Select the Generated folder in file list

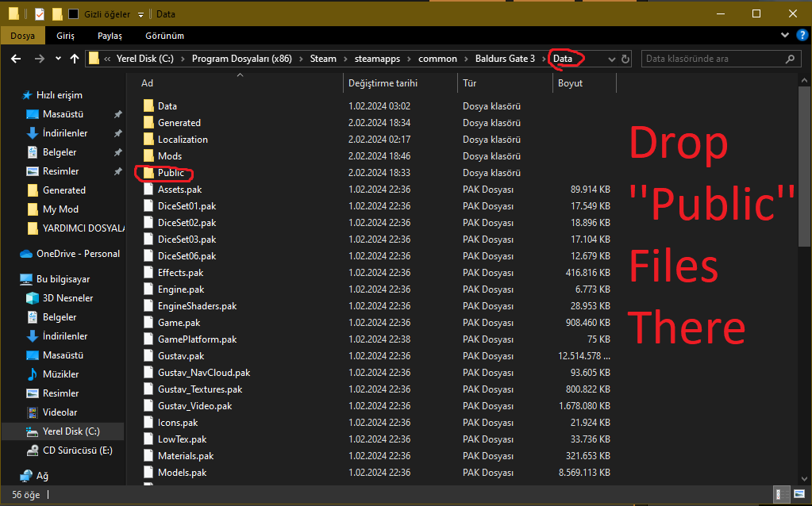coord(179,123)
